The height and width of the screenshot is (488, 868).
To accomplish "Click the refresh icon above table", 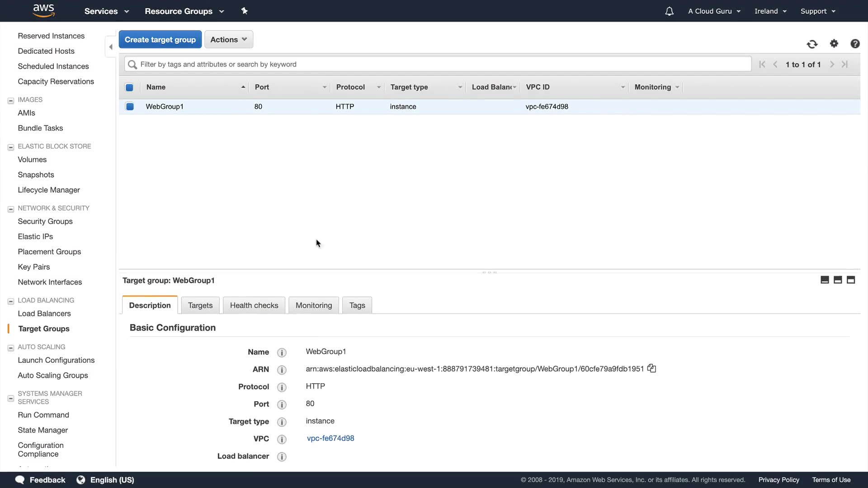I will pyautogui.click(x=812, y=44).
